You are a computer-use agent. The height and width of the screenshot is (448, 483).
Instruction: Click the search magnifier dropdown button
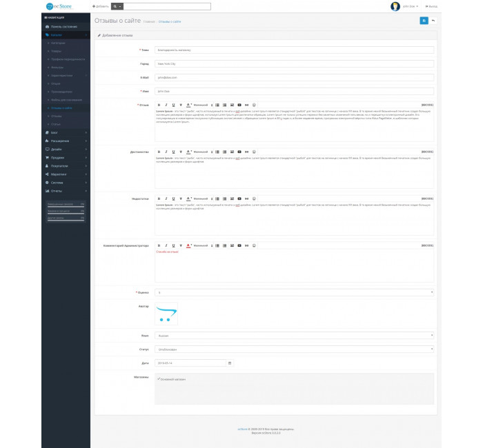117,6
